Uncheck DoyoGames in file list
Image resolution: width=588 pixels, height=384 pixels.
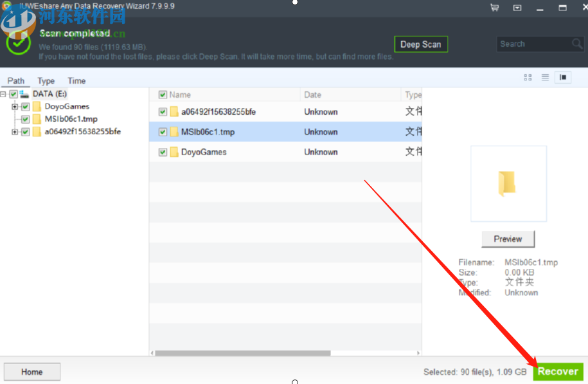(163, 152)
